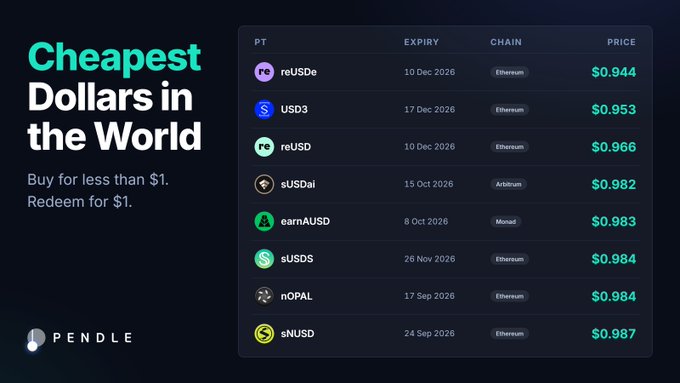Click the 26 Nov 2026 expiry
This screenshot has height=383, width=680.
pos(429,259)
